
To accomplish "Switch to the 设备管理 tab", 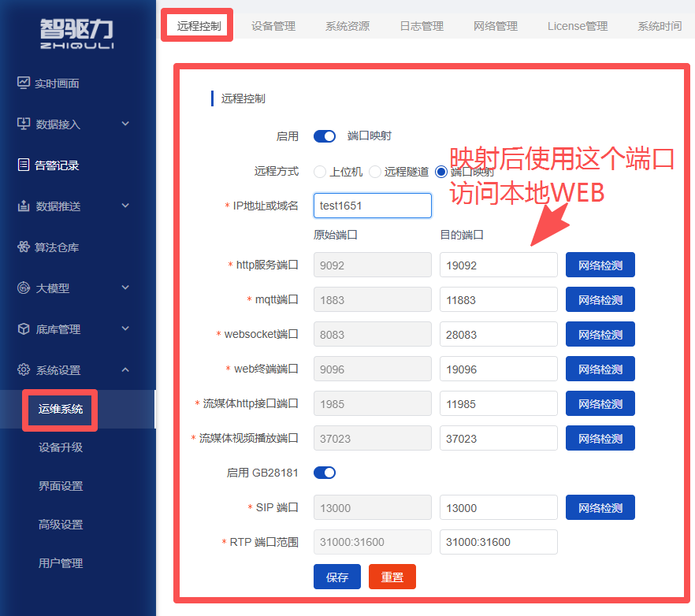I will click(x=273, y=26).
